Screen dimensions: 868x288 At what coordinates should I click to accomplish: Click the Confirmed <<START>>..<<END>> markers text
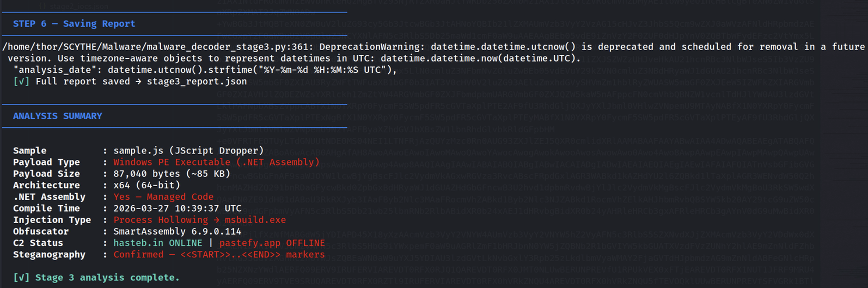(x=219, y=254)
